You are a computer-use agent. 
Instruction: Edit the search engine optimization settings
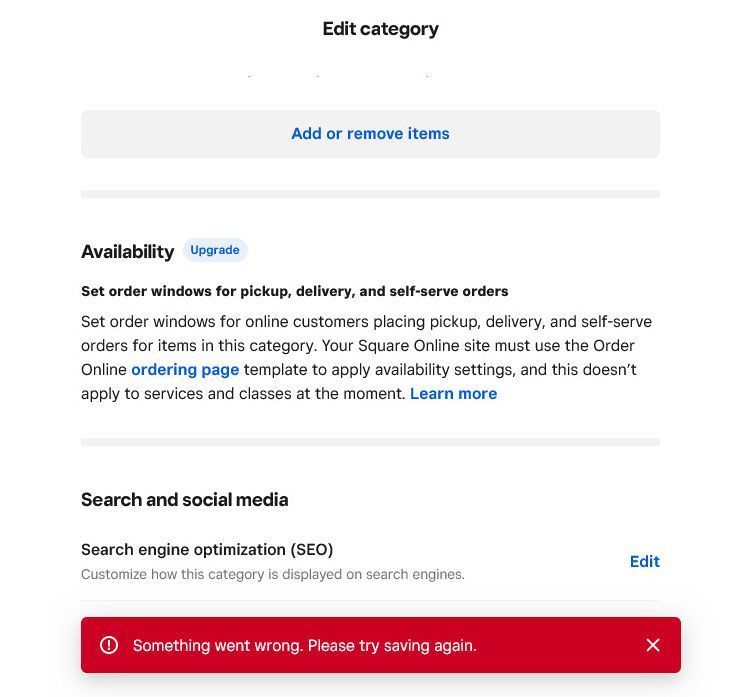[x=644, y=561]
